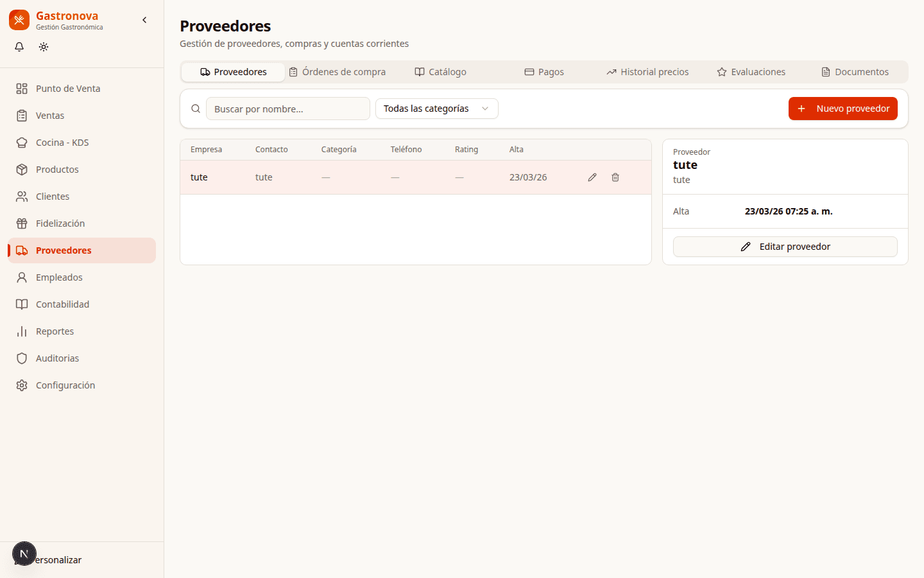
Task: Open Cocina - KDS from the sidebar
Action: pos(62,142)
